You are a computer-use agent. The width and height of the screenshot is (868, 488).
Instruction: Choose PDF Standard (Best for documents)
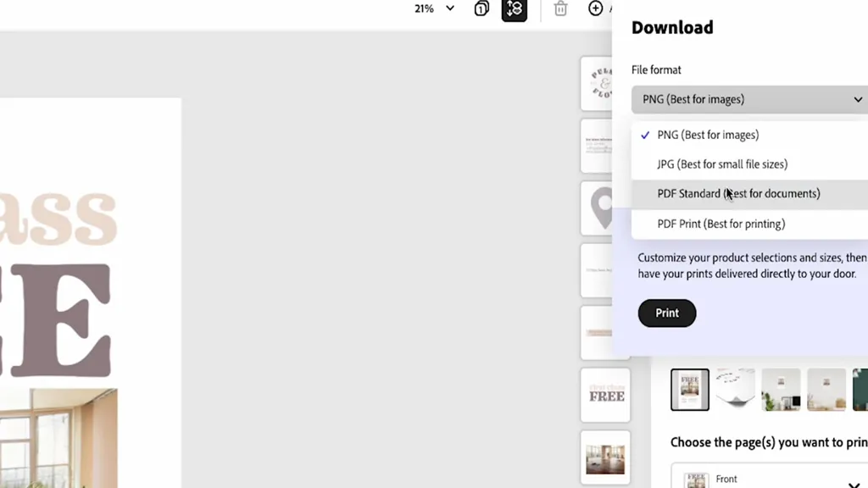tap(751, 194)
